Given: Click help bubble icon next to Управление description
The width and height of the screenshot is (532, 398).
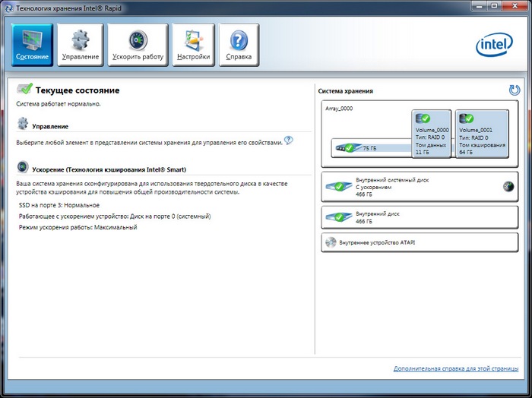Looking at the screenshot, I should coord(288,140).
